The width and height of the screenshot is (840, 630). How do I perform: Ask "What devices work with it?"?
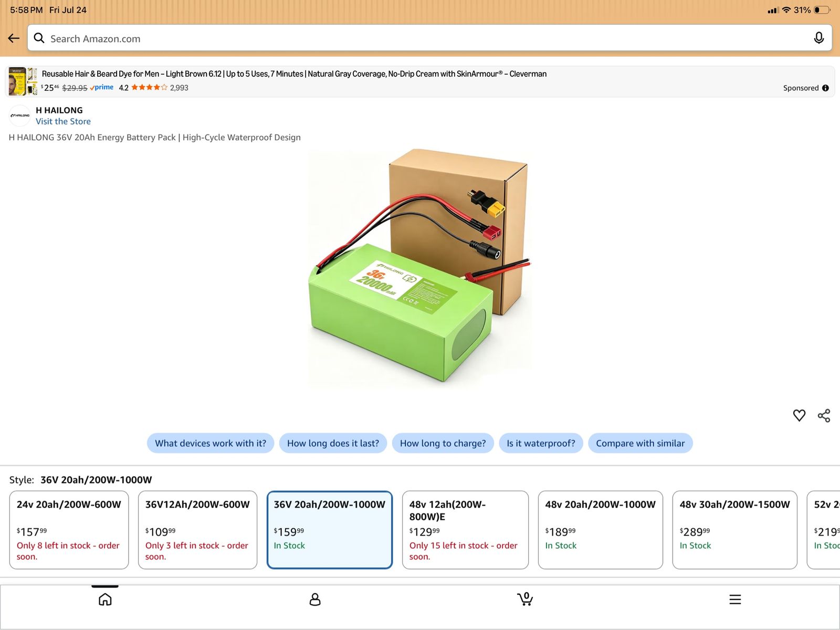(x=211, y=443)
